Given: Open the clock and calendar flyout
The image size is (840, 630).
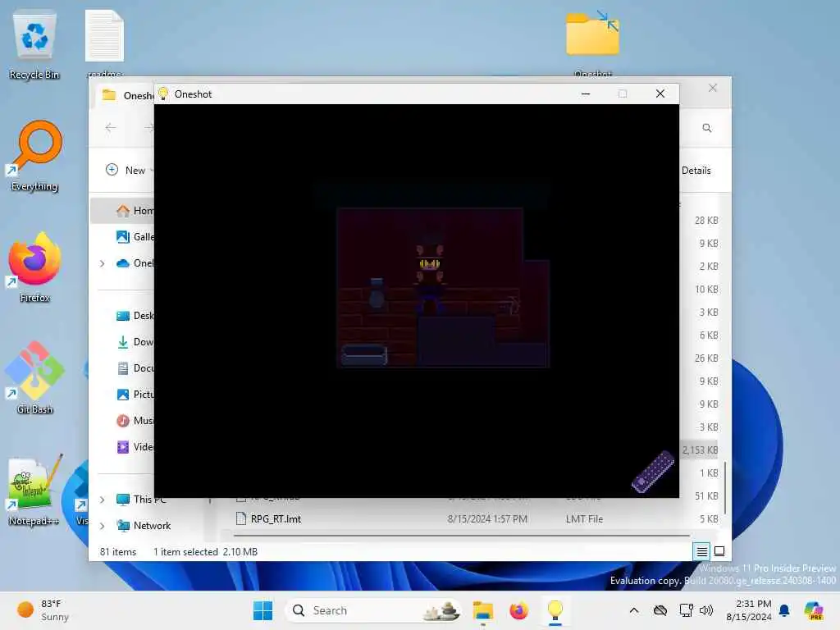Looking at the screenshot, I should [749, 610].
